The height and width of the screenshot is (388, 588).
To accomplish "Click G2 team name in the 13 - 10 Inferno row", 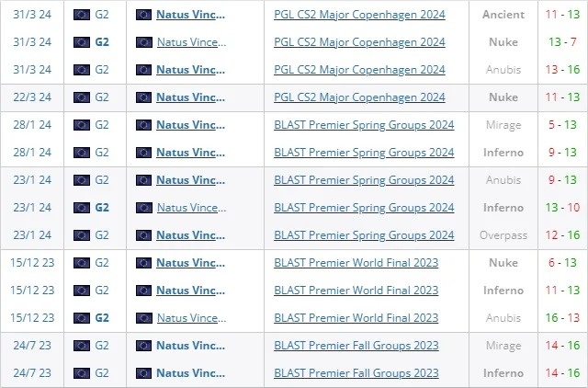I will (102, 208).
